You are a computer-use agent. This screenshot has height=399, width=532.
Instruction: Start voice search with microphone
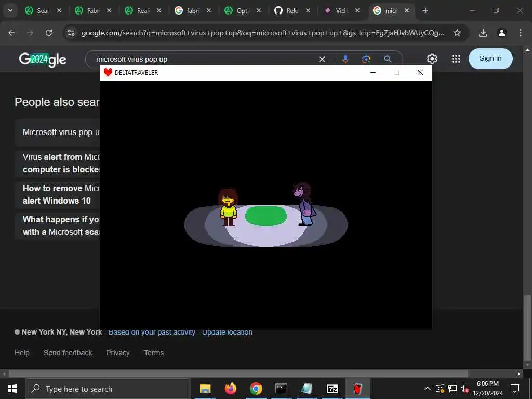[345, 59]
